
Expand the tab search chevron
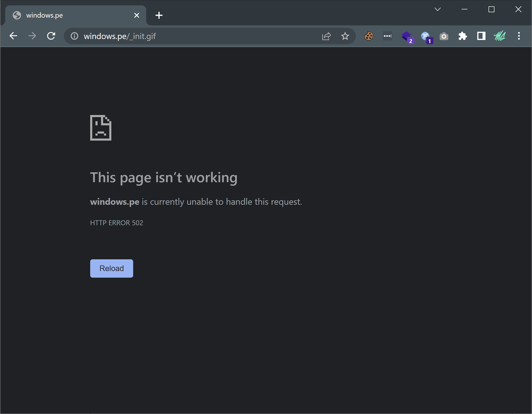(438, 9)
